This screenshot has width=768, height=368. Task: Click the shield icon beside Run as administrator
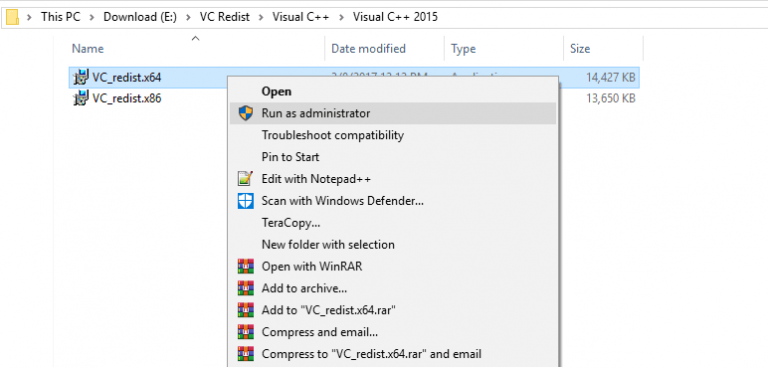pyautogui.click(x=246, y=113)
